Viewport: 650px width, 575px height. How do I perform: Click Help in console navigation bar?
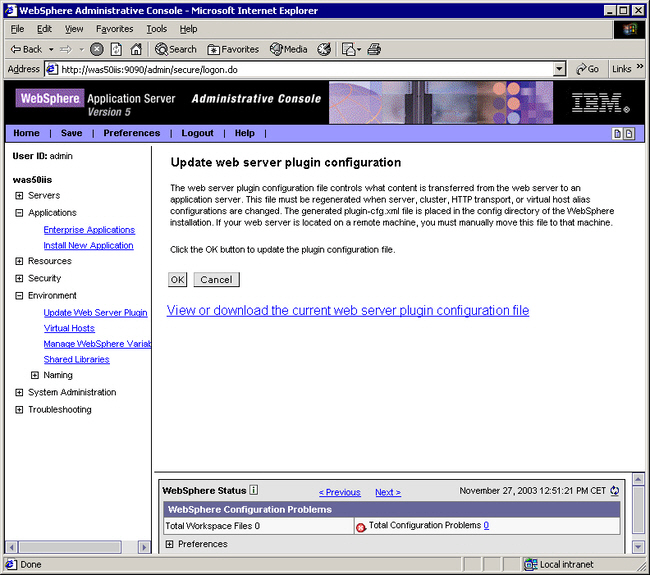point(245,133)
